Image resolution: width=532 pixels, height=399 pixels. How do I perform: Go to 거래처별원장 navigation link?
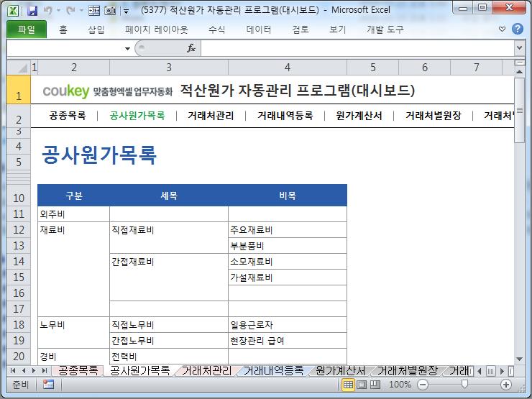pyautogui.click(x=434, y=116)
